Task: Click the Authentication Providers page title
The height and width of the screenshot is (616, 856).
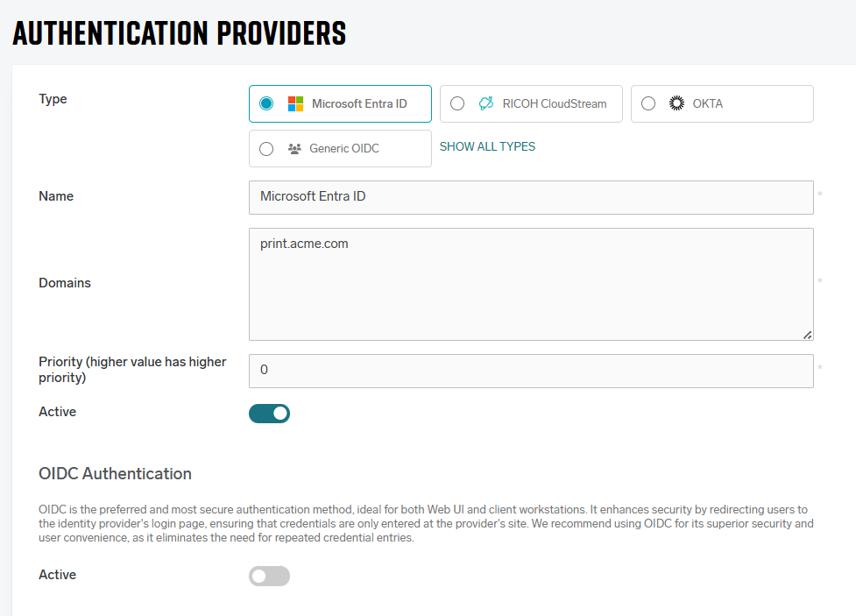Action: [180, 32]
